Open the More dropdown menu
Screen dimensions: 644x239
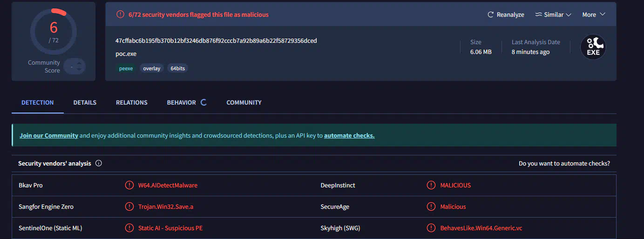pyautogui.click(x=594, y=14)
